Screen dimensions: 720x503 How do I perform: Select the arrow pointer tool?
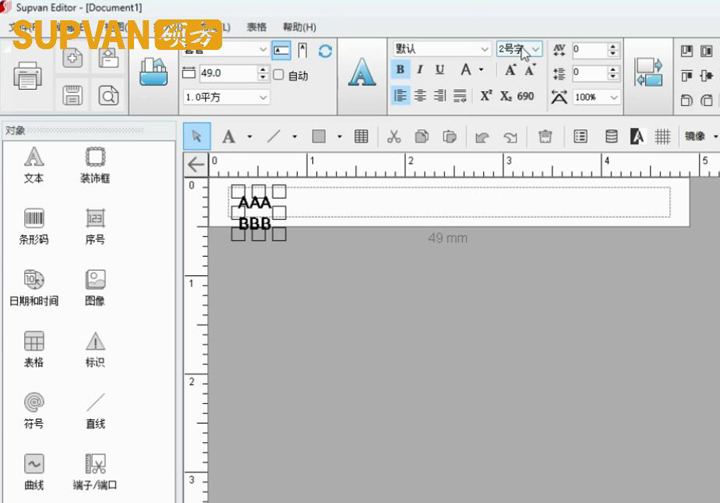click(196, 137)
